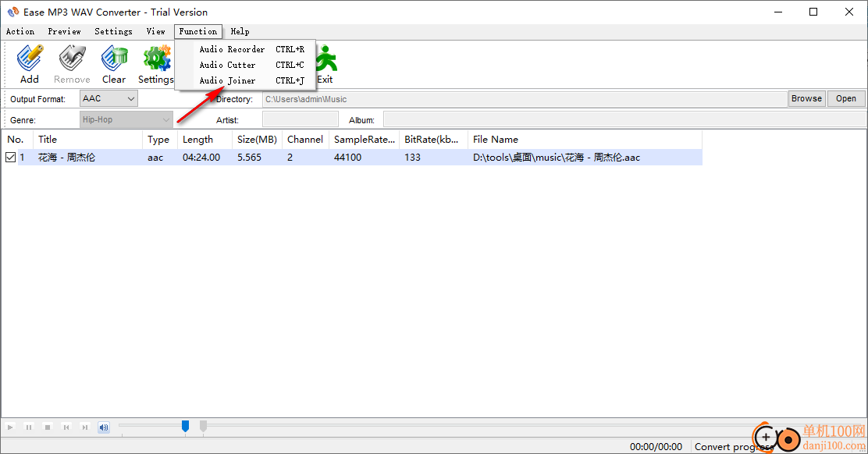
Task: Choose Audio Cutter from Function menu
Action: coord(245,65)
